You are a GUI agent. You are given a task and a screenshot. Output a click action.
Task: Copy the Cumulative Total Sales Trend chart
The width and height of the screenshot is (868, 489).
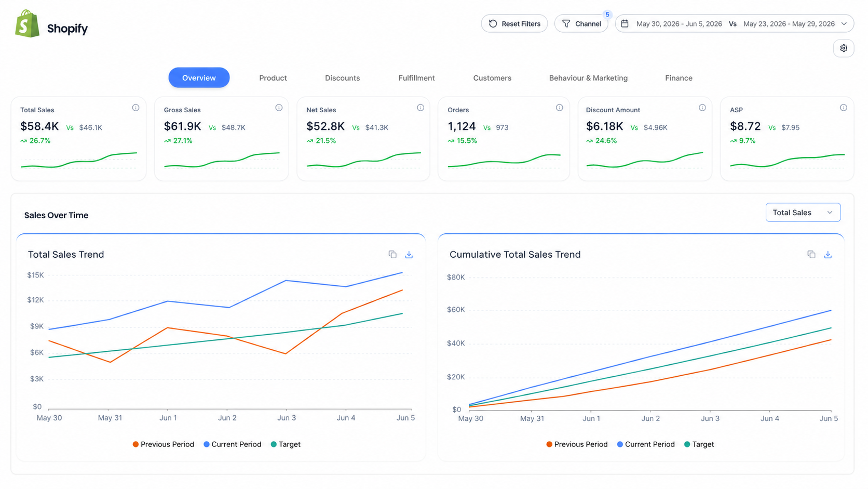[x=811, y=255]
